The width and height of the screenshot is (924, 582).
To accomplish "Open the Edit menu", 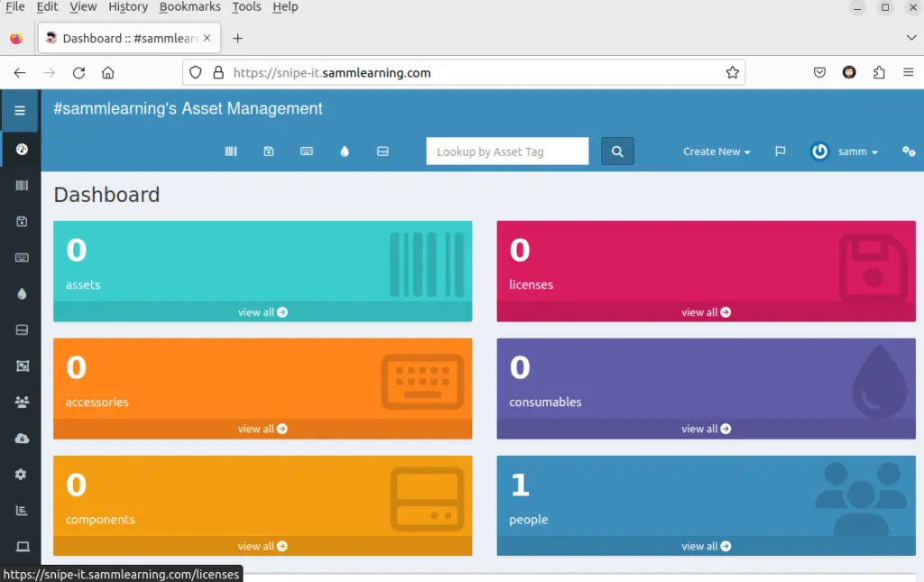I will click(47, 6).
